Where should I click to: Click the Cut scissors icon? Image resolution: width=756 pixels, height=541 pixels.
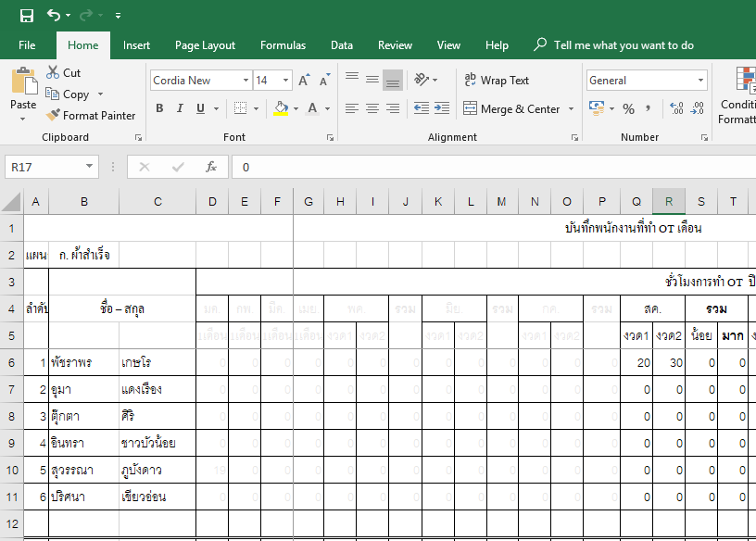coord(53,72)
